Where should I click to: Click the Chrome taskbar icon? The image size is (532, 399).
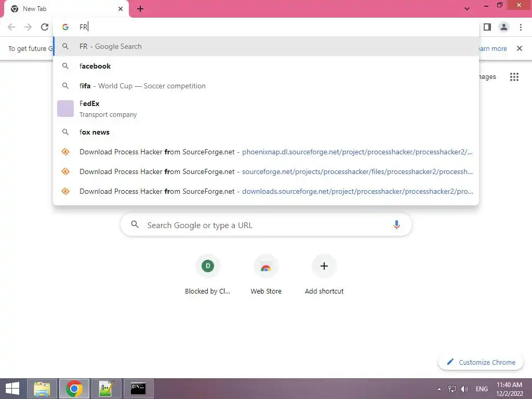click(74, 389)
